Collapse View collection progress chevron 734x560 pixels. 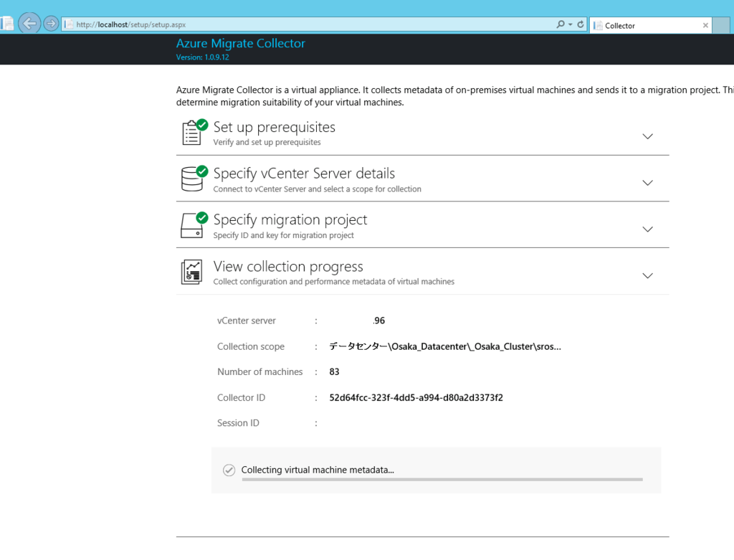[647, 275]
